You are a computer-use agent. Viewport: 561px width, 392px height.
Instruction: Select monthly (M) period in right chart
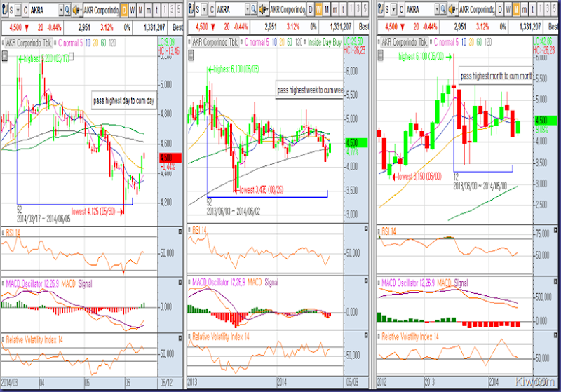(x=516, y=10)
